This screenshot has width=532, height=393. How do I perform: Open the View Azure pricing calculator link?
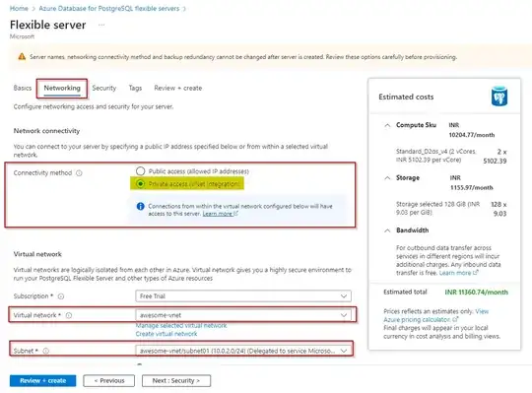click(436, 315)
